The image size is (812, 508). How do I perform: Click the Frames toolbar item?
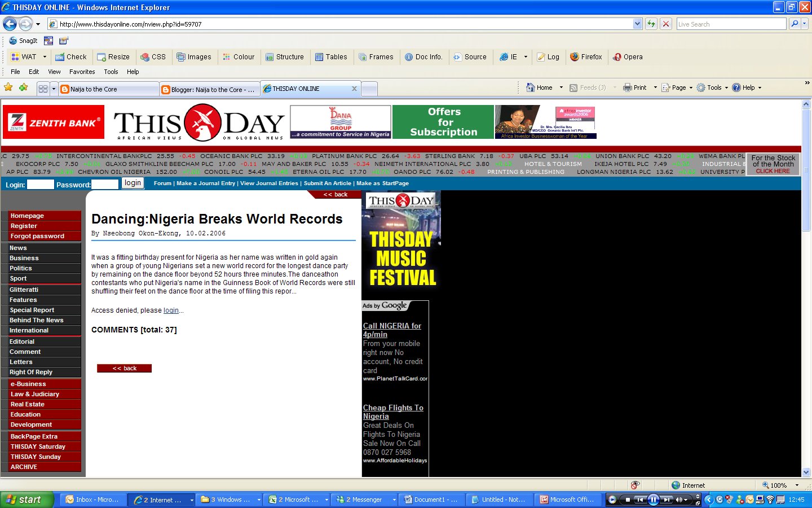(x=376, y=57)
